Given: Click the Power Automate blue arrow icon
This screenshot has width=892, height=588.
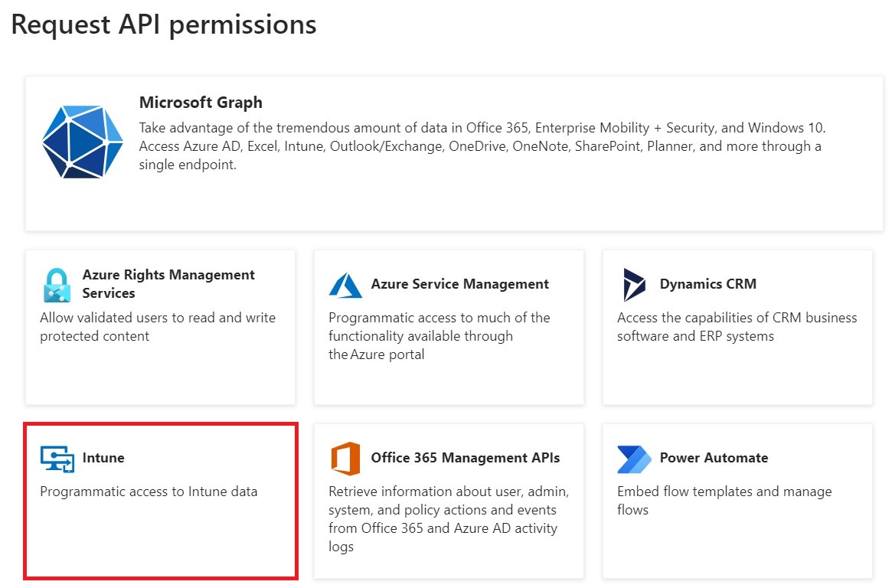Looking at the screenshot, I should pyautogui.click(x=634, y=459).
